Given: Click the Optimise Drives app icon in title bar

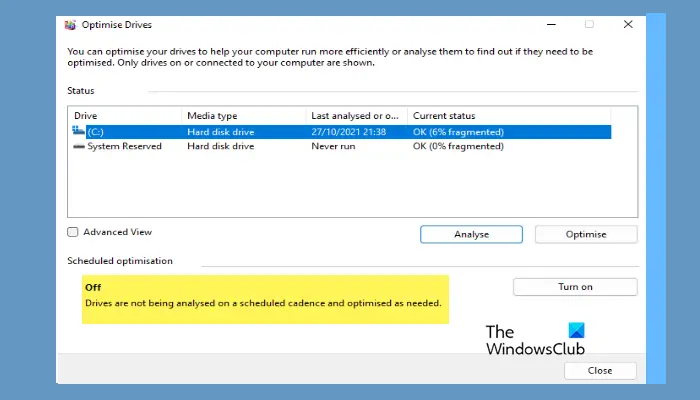Looking at the screenshot, I should [x=70, y=25].
